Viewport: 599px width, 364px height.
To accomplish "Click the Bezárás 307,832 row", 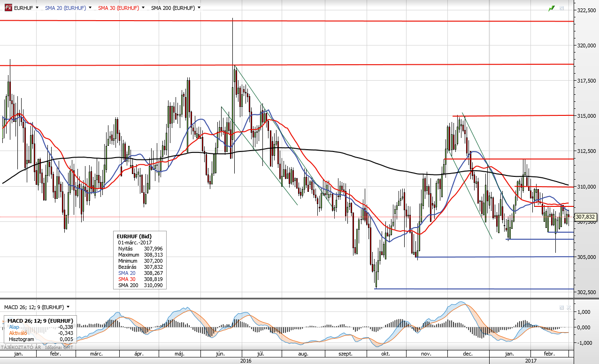I will pos(140,267).
